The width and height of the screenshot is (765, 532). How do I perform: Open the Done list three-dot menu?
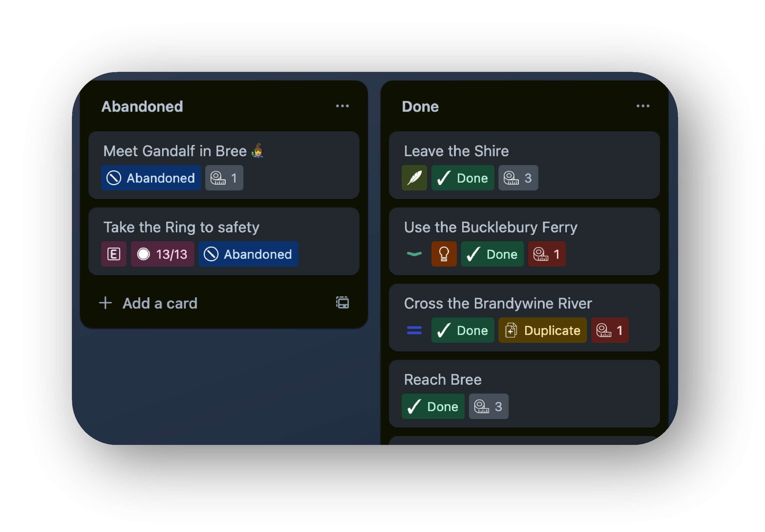[x=643, y=106]
